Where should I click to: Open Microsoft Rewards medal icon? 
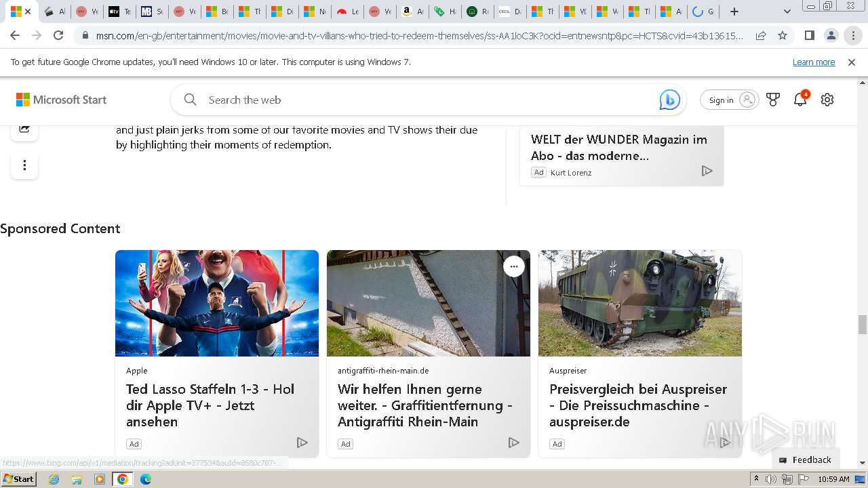773,100
